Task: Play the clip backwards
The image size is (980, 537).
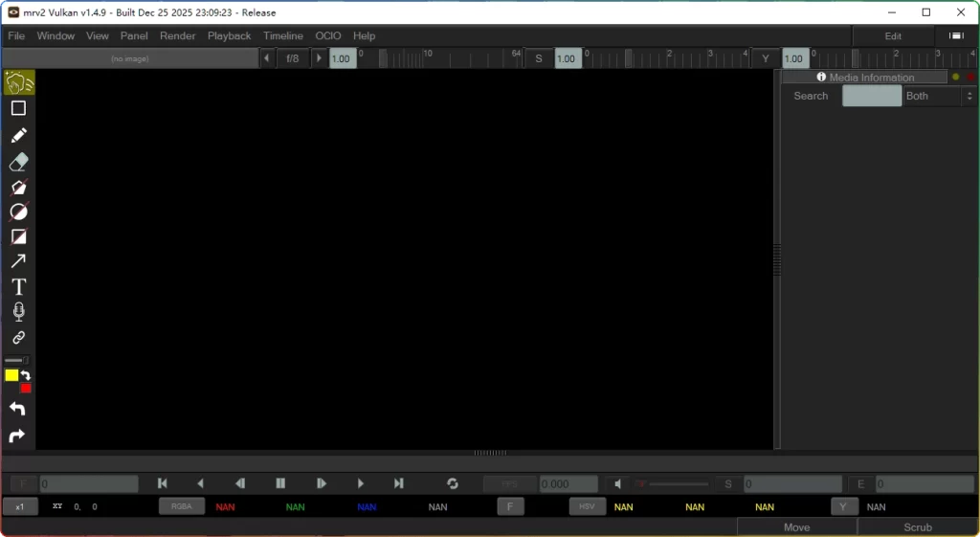Action: coord(201,483)
